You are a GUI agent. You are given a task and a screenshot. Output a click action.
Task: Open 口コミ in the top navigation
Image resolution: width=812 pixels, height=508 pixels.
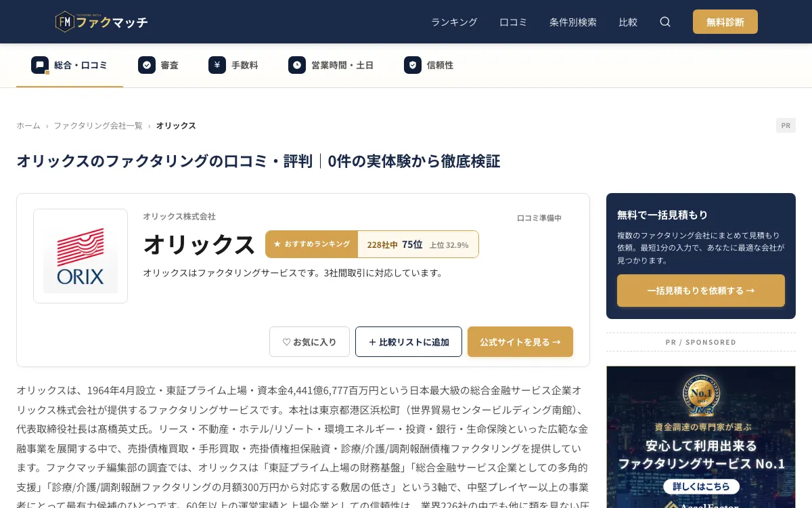pyautogui.click(x=514, y=22)
